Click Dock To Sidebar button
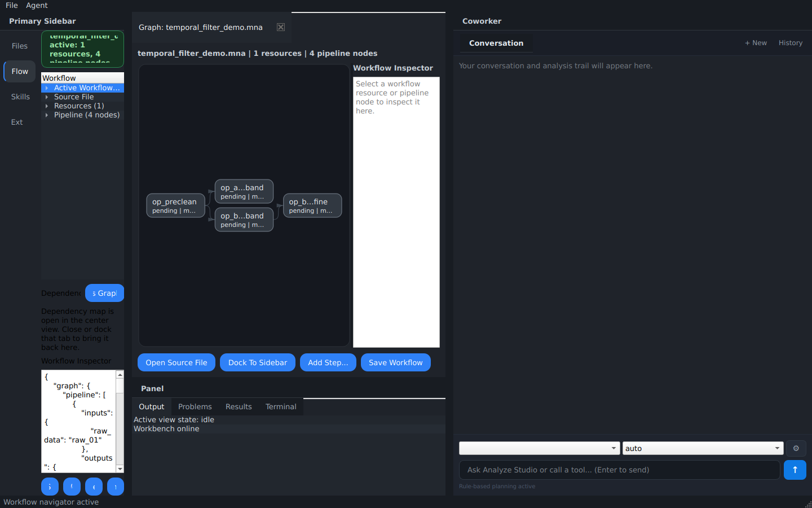The height and width of the screenshot is (508, 812). coord(258,362)
